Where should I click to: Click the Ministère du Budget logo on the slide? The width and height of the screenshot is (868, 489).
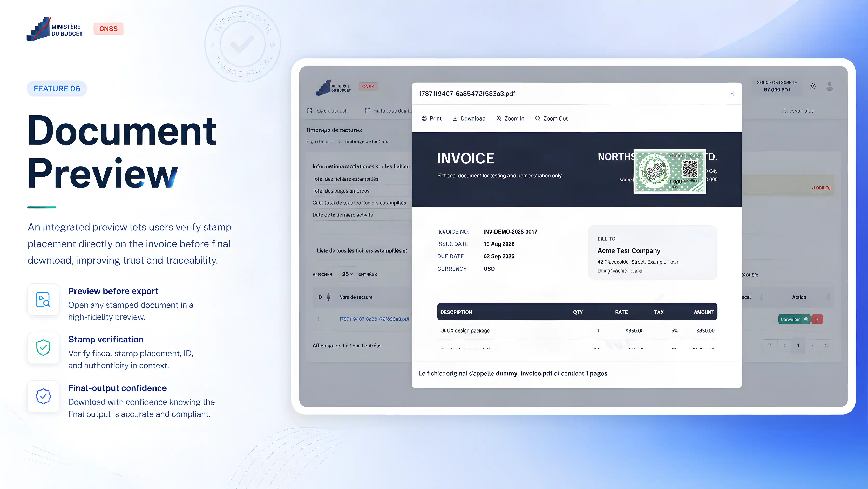pyautogui.click(x=55, y=29)
